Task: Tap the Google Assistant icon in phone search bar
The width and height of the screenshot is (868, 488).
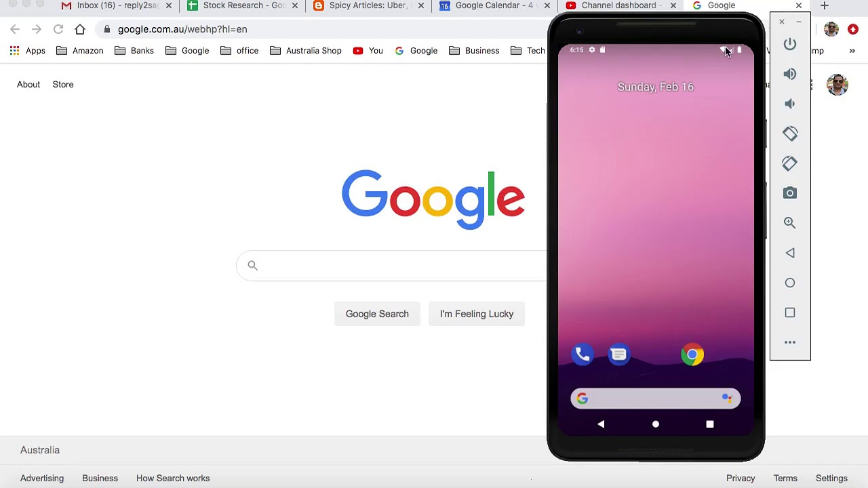Action: [727, 398]
